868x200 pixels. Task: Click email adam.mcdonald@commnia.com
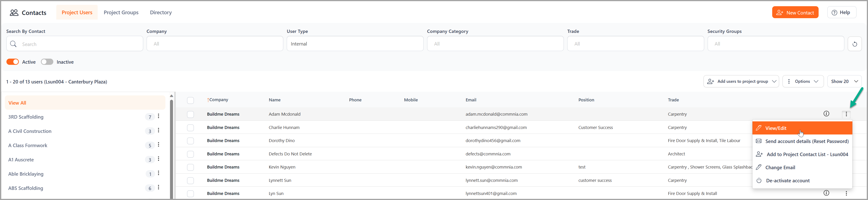pos(496,114)
